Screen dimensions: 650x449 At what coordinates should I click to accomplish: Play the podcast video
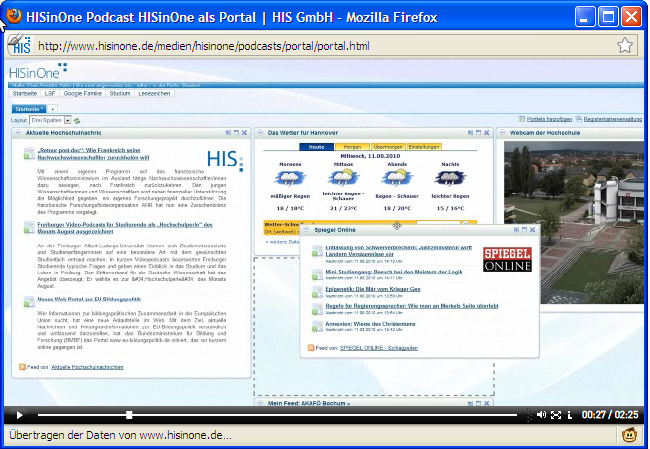[19, 415]
